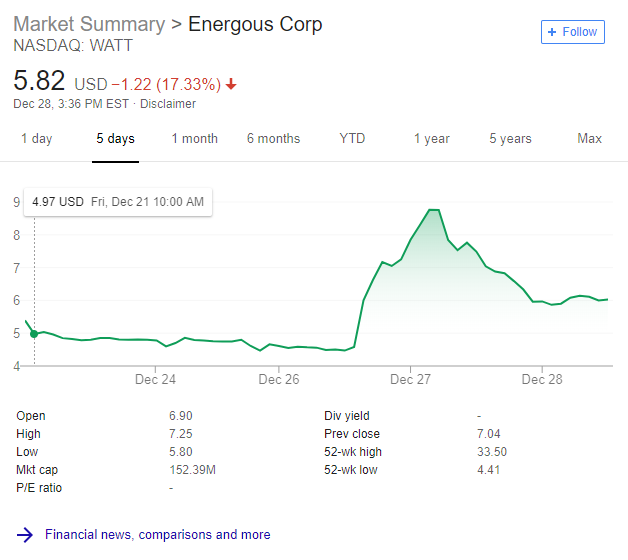Viewport: 628px width, 560px height.
Task: Select the 5 days tab
Action: pyautogui.click(x=116, y=139)
